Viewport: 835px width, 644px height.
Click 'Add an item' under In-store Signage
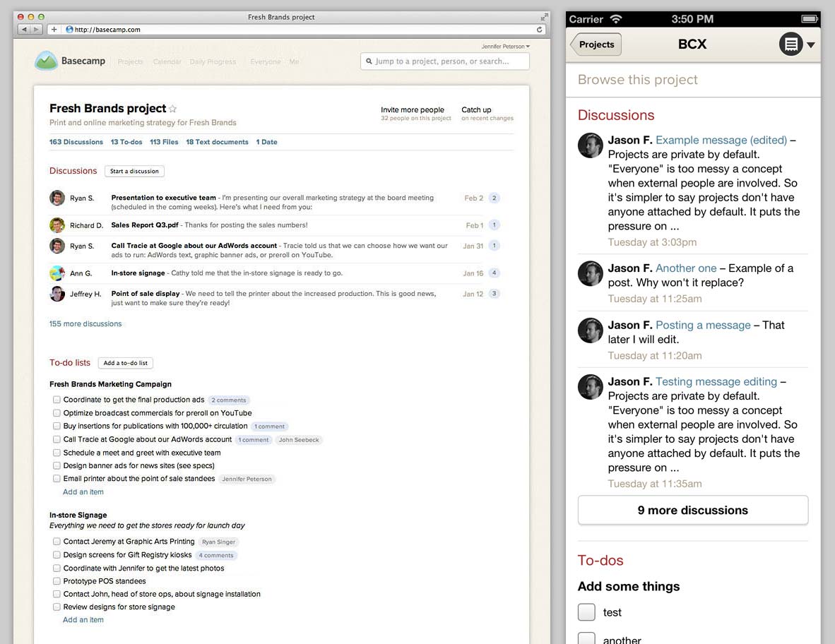(83, 619)
